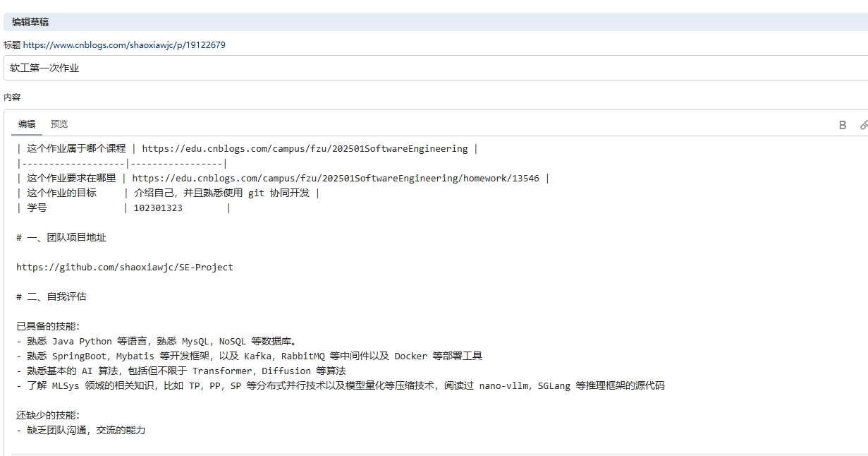
Task: Click the table separator dashes line
Action: point(122,164)
